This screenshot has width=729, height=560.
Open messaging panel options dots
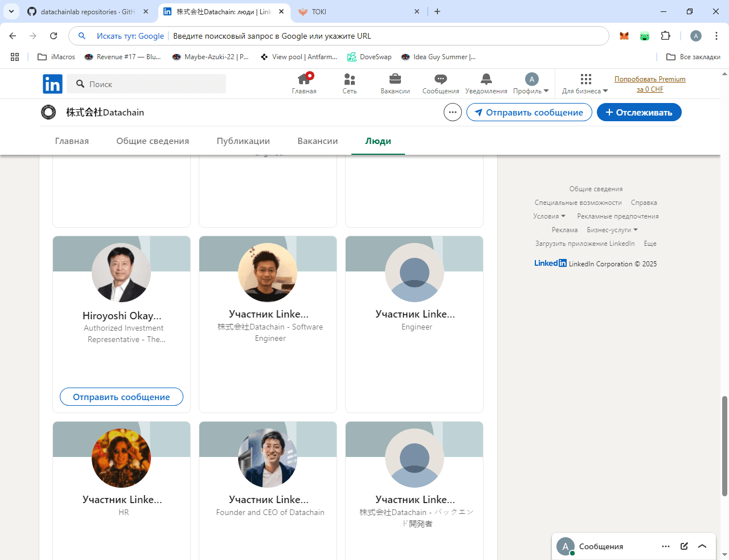click(666, 546)
